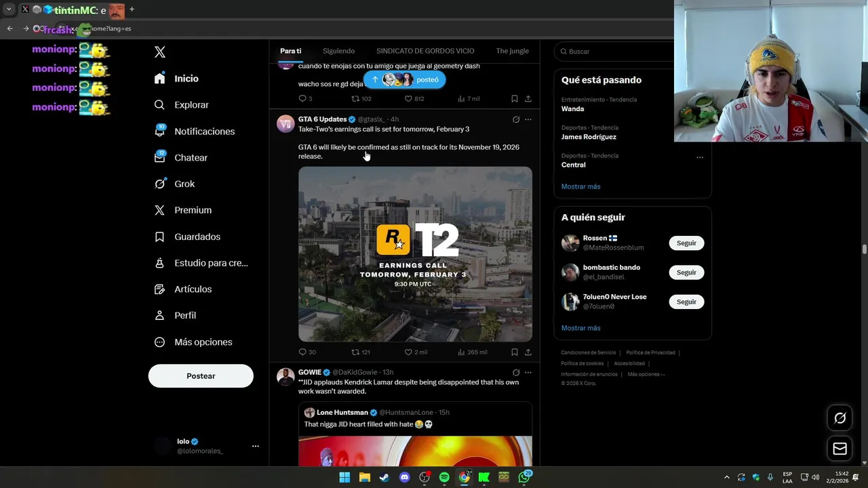Open Política de Privacidad link
868x488 pixels.
(x=650, y=352)
